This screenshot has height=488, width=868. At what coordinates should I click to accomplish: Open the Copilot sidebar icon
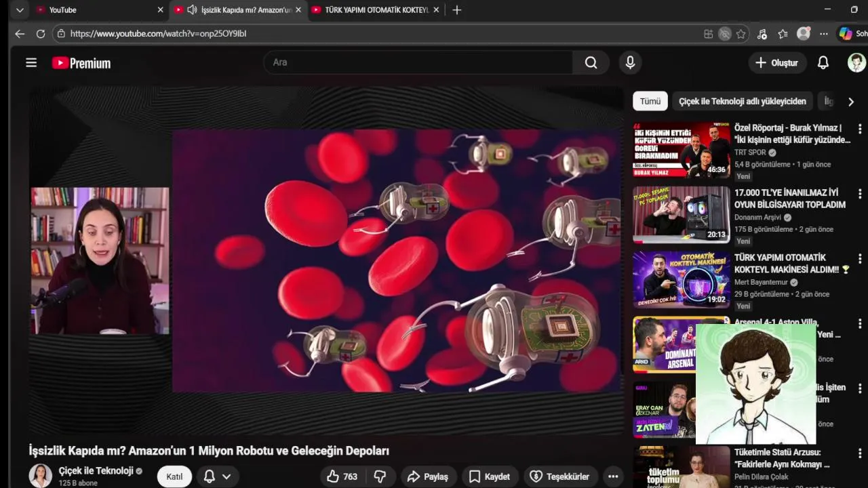(846, 33)
